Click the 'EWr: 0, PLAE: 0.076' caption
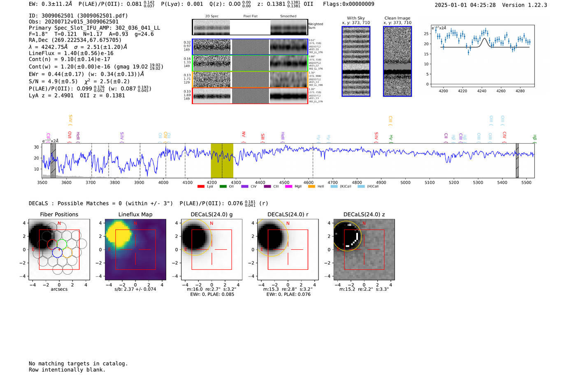 pyautogui.click(x=288, y=294)
